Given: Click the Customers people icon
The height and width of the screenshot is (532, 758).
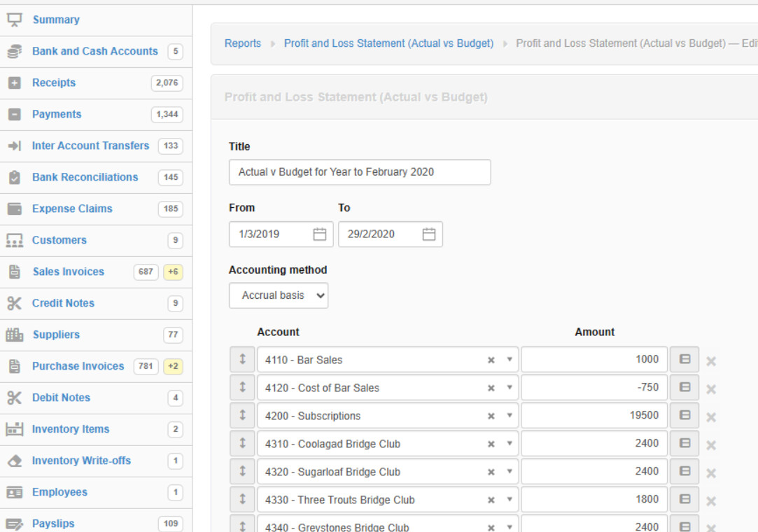Looking at the screenshot, I should point(15,240).
